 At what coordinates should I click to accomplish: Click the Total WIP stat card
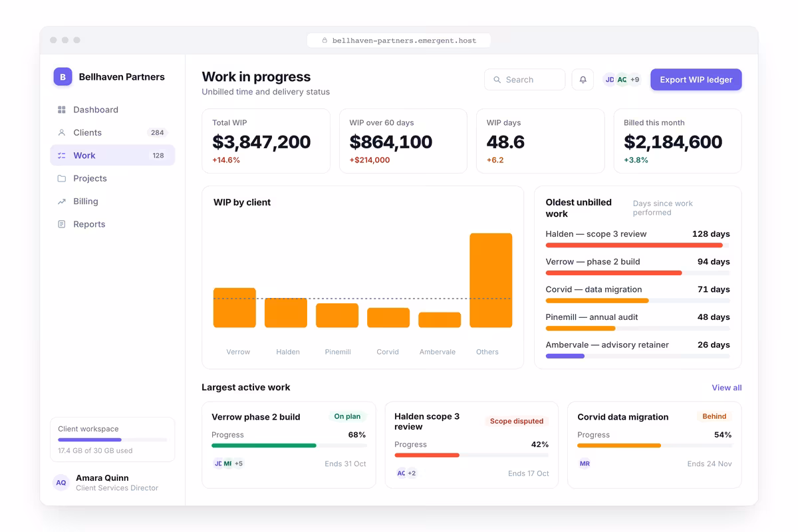266,141
